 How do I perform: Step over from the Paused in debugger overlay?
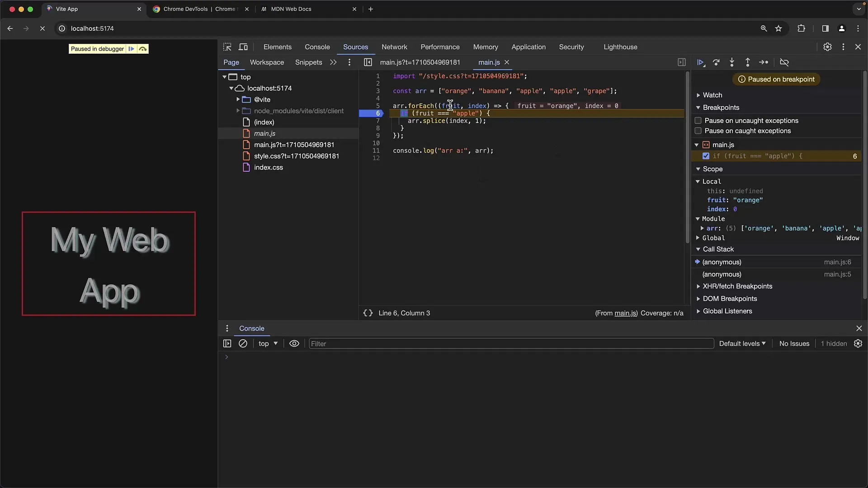point(143,49)
